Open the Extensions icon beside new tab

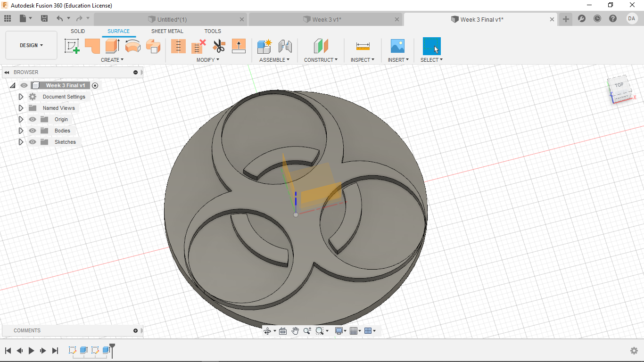[x=582, y=19]
